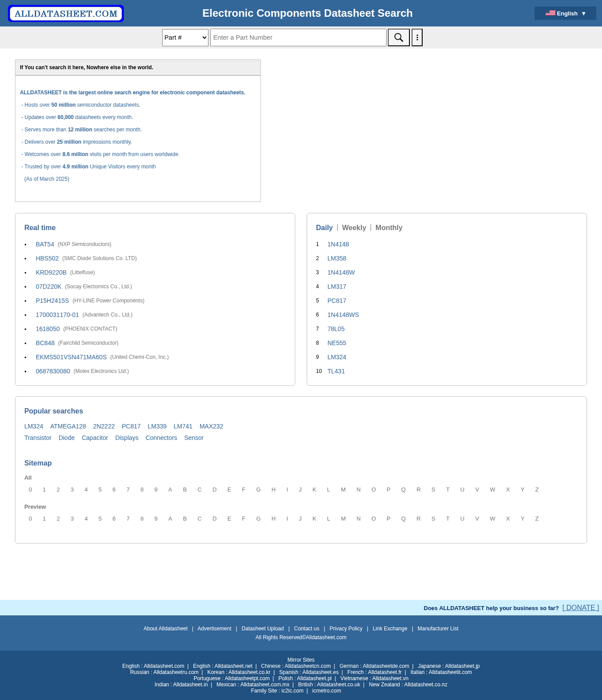This screenshot has height=700, width=602.
Task: Open the TL431 ranking link
Action: pos(336,371)
